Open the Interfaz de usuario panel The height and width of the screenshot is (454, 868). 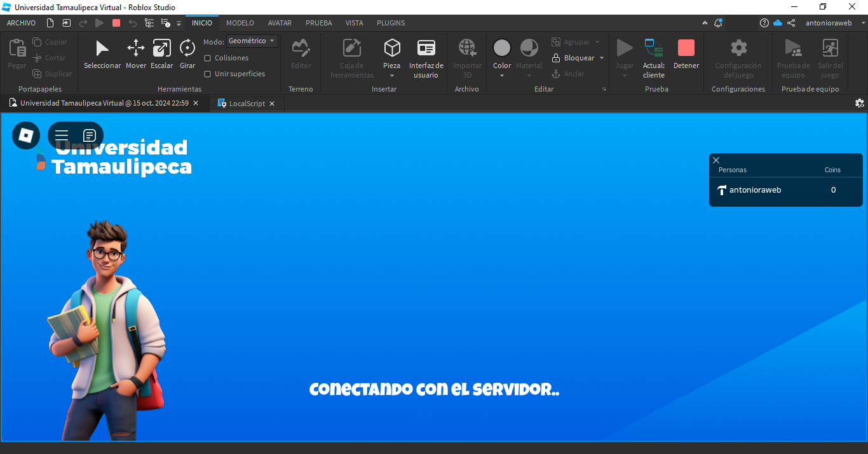[426, 58]
